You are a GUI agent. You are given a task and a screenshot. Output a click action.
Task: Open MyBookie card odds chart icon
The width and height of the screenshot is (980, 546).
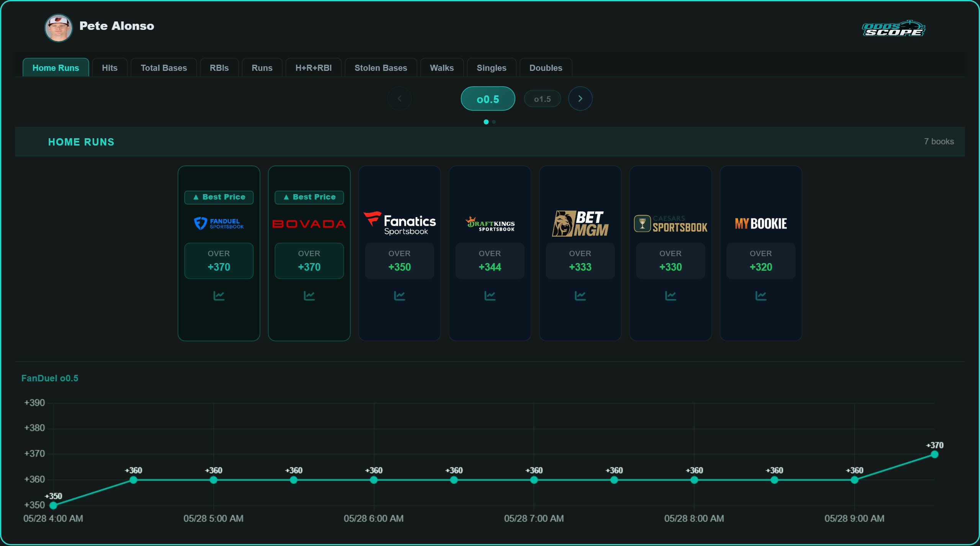point(761,296)
